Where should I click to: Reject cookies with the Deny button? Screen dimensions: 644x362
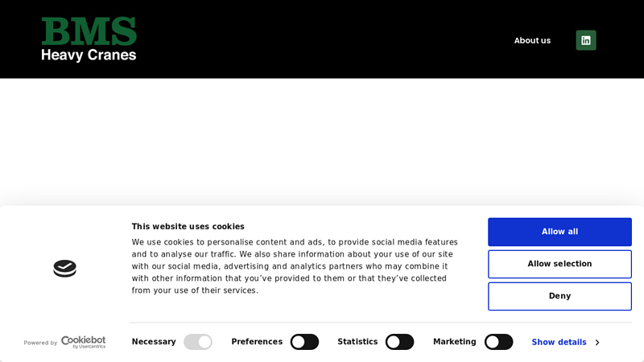point(559,296)
